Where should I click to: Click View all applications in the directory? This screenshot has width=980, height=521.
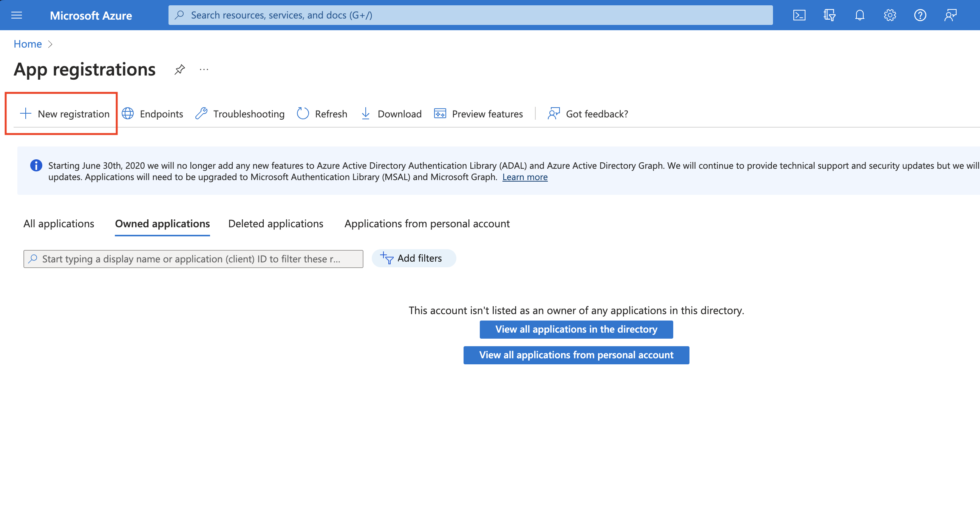576,329
